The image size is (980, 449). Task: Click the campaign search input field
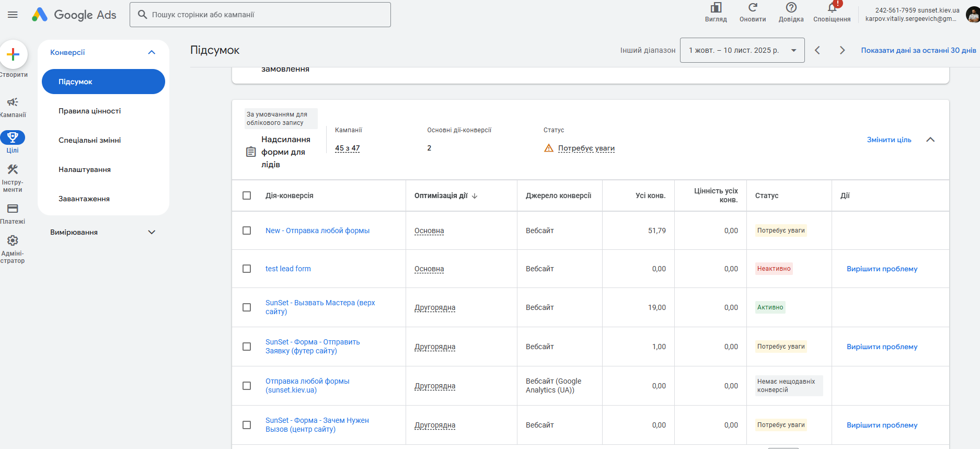coord(267,15)
